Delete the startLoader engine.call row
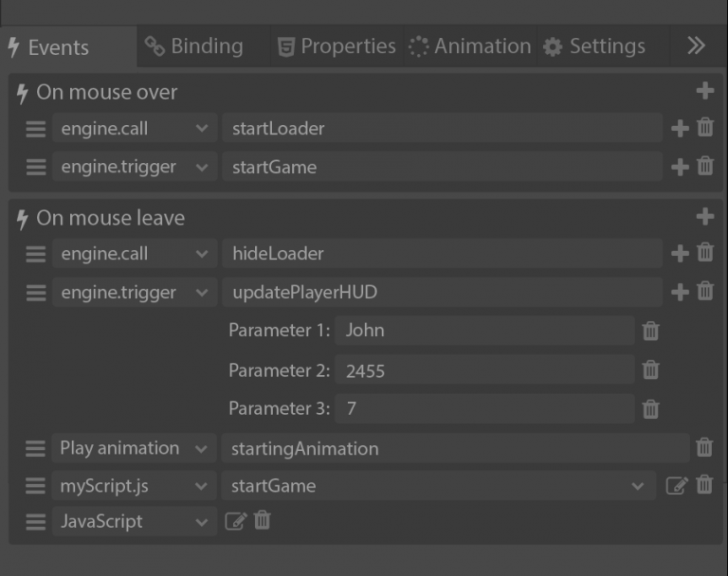Image resolution: width=728 pixels, height=576 pixels. (705, 128)
